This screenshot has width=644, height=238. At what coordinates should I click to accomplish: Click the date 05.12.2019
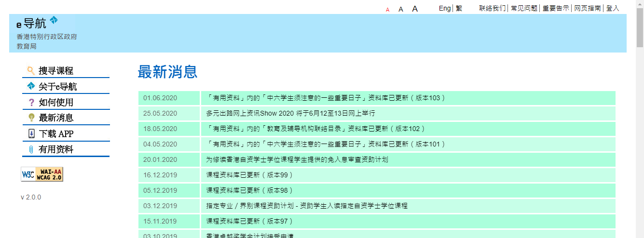click(x=160, y=190)
